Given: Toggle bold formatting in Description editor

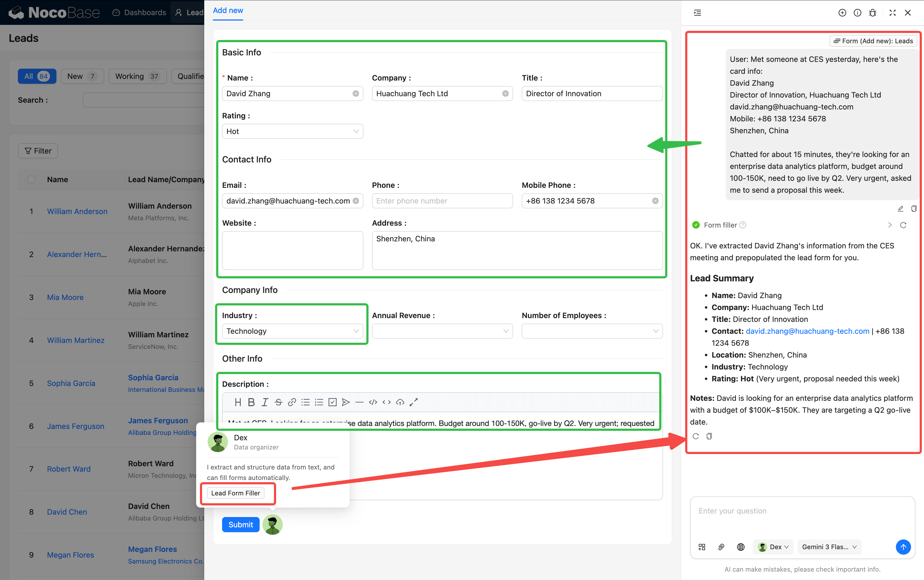Looking at the screenshot, I should coord(251,402).
